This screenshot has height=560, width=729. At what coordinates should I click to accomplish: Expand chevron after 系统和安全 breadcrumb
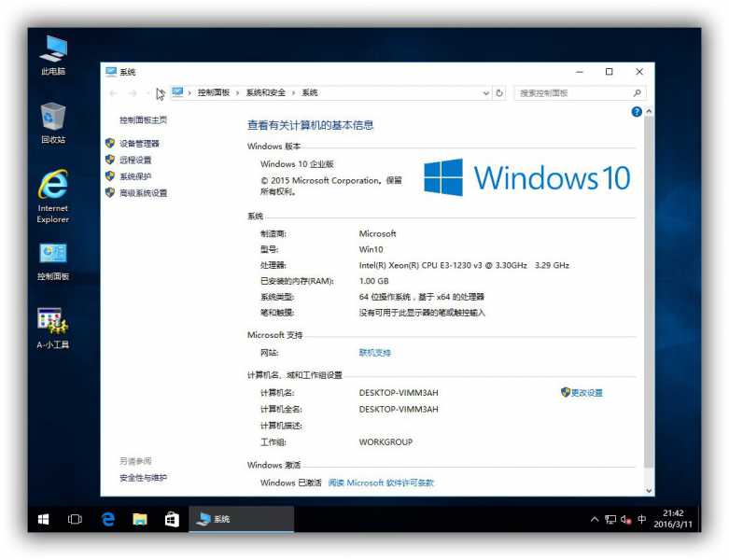coord(293,93)
